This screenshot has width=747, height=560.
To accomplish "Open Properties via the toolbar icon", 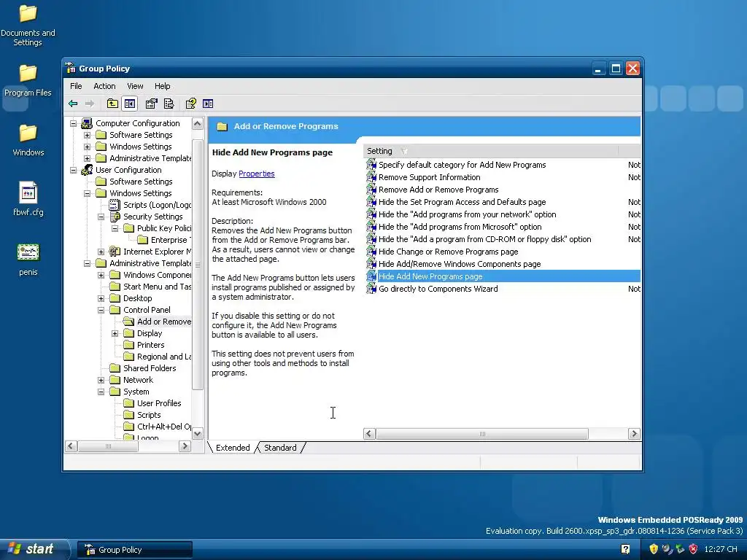I will point(151,104).
